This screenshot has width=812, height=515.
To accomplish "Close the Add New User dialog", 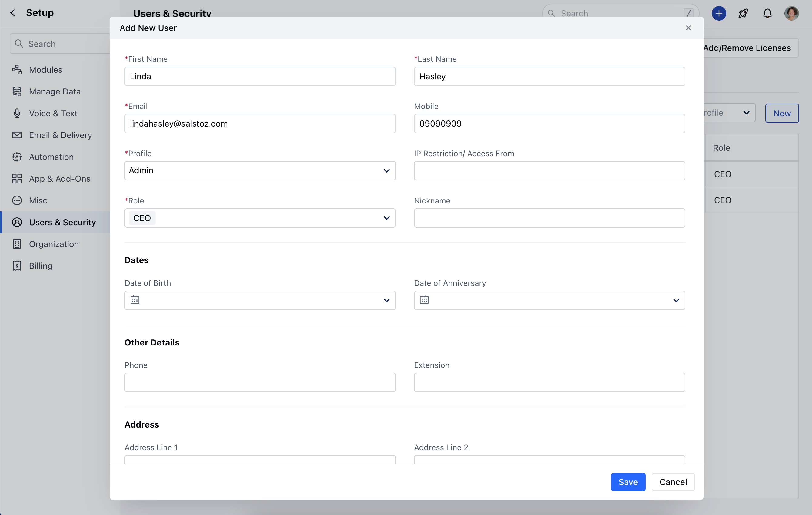I will (x=688, y=28).
